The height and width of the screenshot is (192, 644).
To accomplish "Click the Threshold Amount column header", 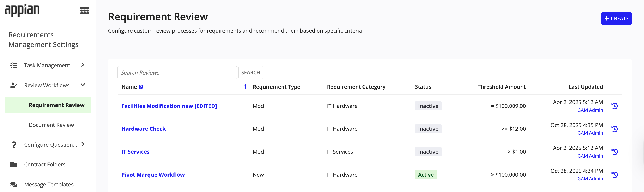I will [501, 87].
